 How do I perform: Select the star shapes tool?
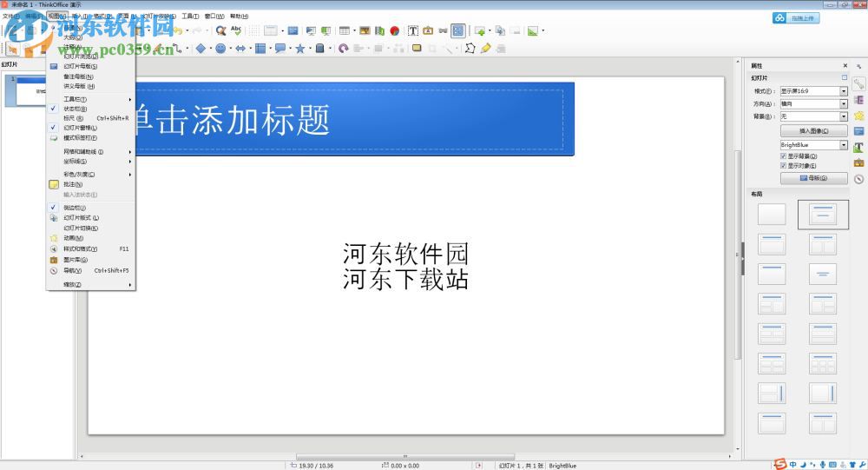pyautogui.click(x=300, y=49)
